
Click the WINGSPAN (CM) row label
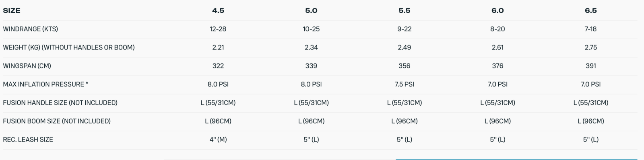click(x=27, y=66)
